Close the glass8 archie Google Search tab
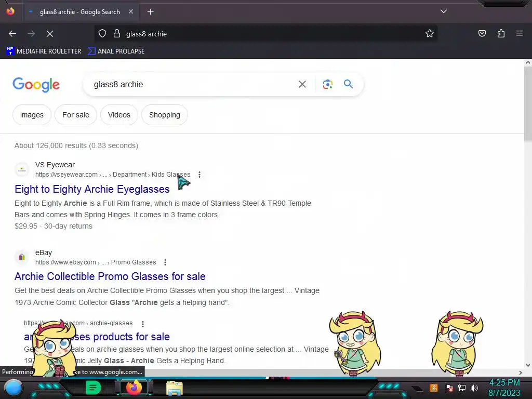This screenshot has width=532, height=399. [x=131, y=11]
